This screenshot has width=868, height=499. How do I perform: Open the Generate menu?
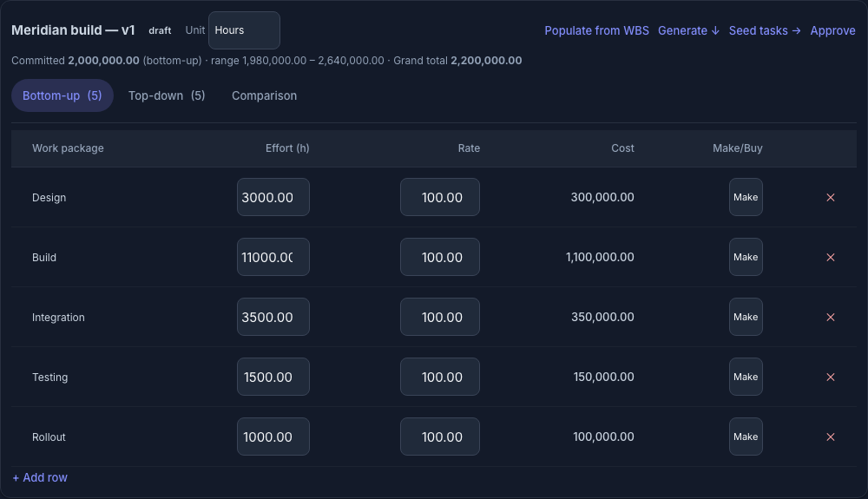coord(688,30)
